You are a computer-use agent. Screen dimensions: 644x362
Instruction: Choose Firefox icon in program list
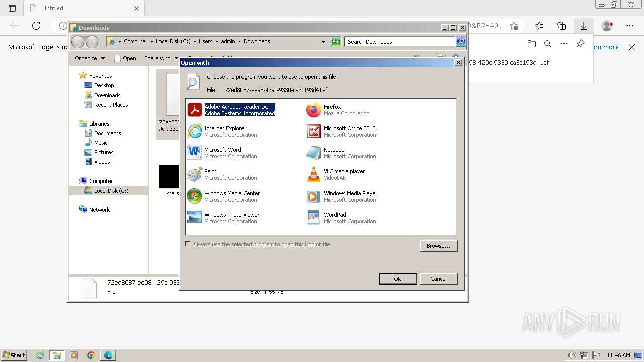(313, 110)
